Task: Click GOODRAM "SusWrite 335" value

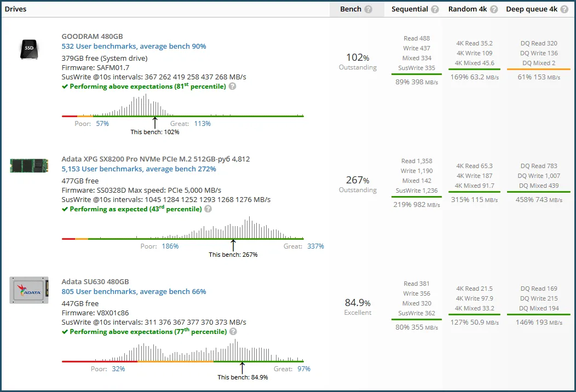Action: [x=417, y=68]
